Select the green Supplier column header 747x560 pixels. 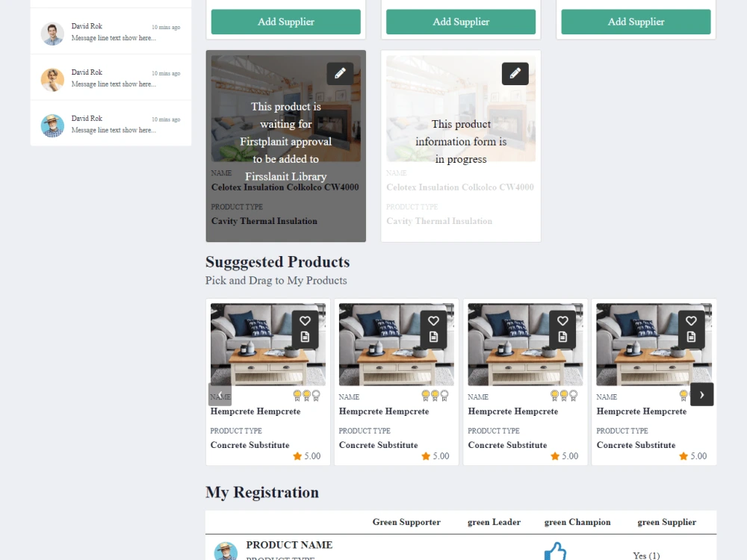point(667,522)
